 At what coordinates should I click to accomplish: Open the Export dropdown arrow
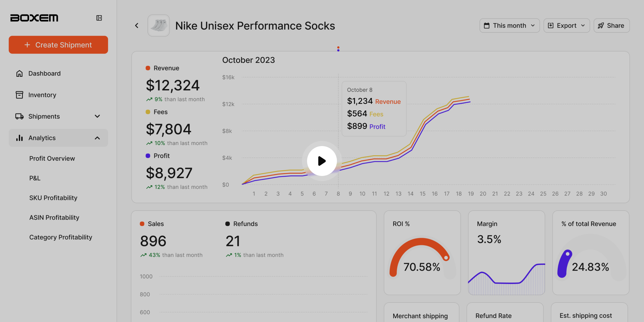tap(583, 26)
